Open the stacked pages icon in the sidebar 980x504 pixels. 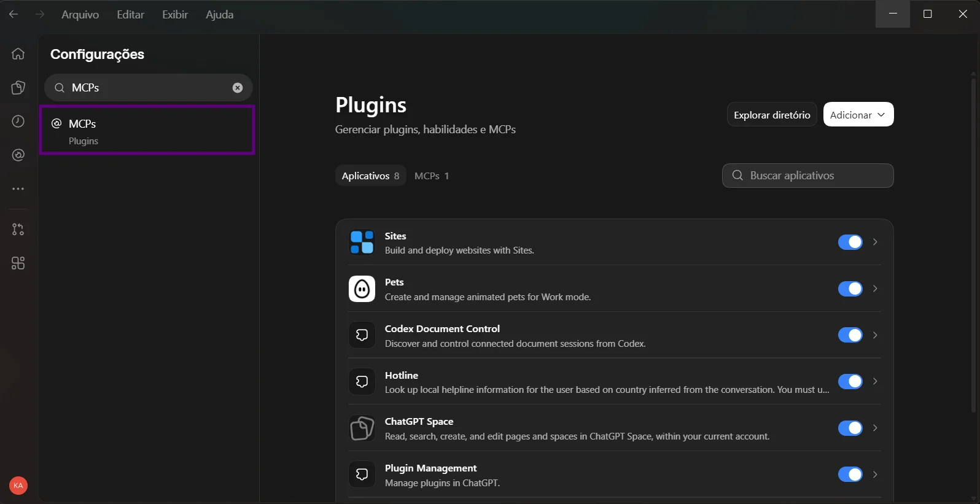[x=18, y=87]
